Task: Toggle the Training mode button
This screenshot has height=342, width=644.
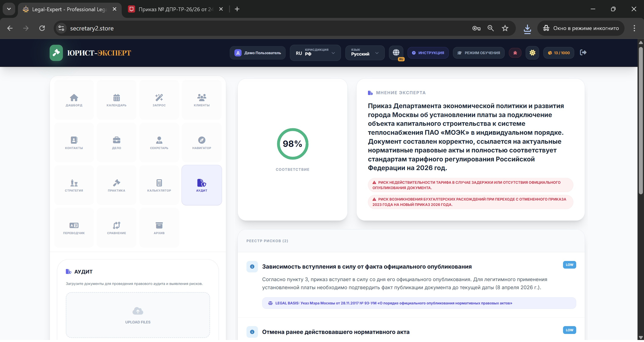Action: pyautogui.click(x=478, y=53)
